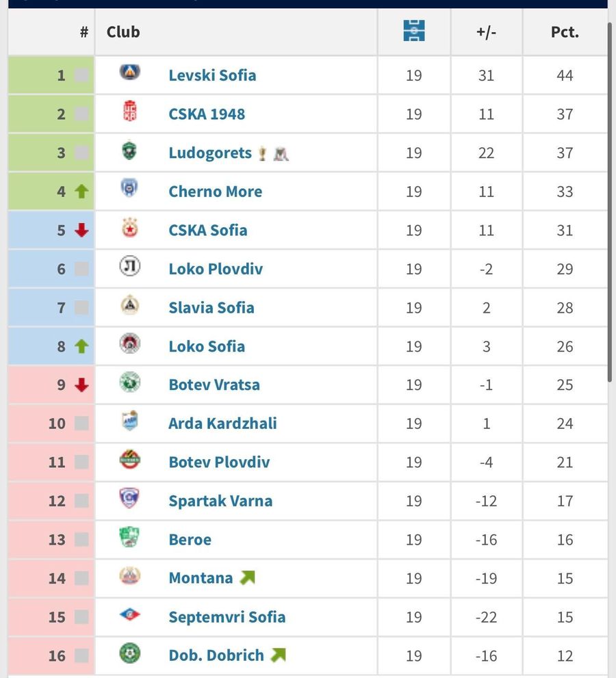Click green up arrow next to Cherno More

tap(81, 192)
